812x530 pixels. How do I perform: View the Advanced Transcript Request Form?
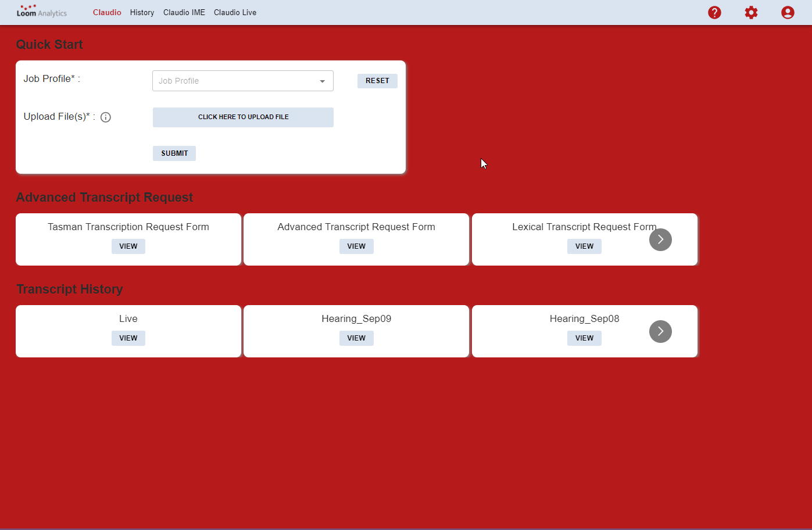(x=356, y=246)
